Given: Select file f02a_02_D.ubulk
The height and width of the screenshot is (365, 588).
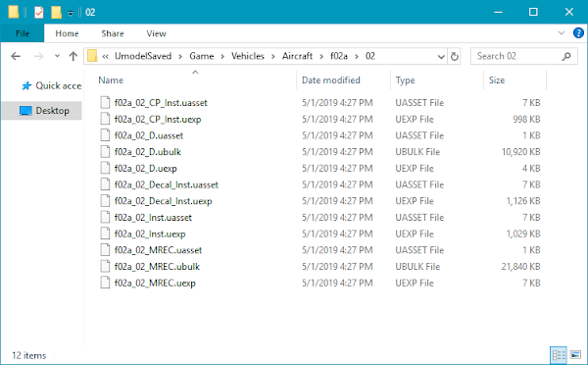Looking at the screenshot, I should click(x=148, y=152).
